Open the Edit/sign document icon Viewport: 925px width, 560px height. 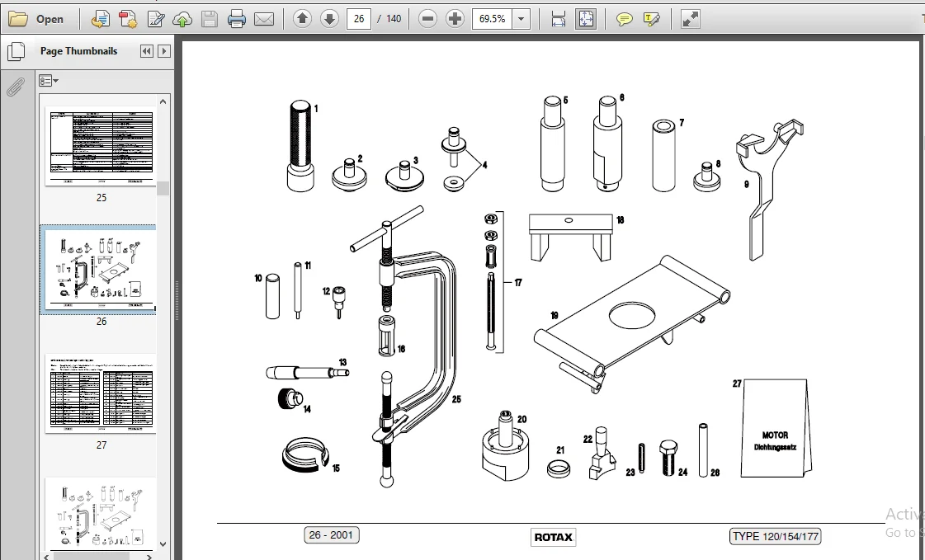click(156, 19)
